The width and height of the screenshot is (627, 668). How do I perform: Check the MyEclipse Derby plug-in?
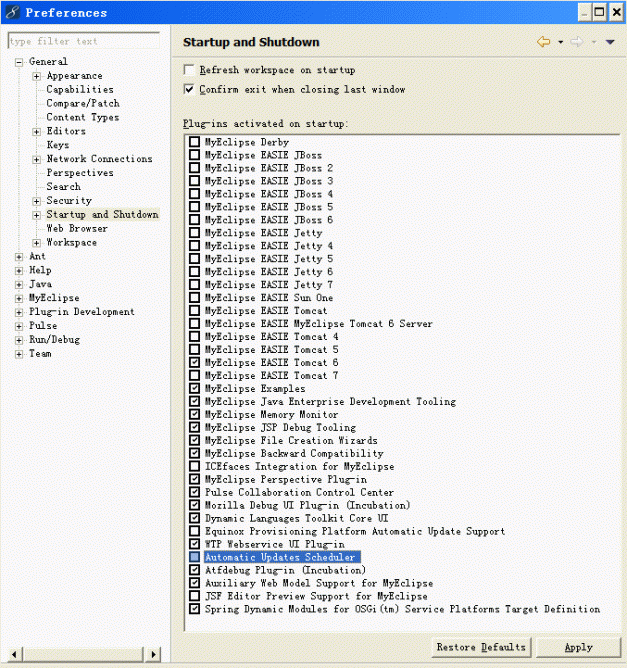(x=194, y=141)
